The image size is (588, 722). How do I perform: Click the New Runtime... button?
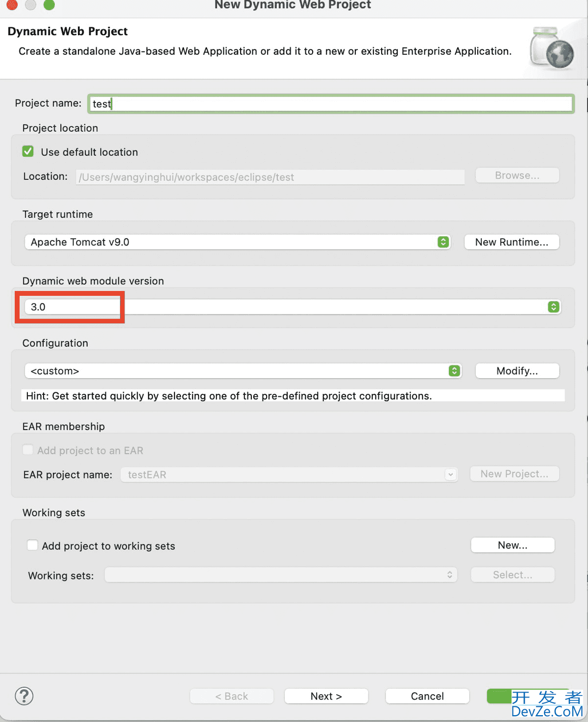click(512, 242)
